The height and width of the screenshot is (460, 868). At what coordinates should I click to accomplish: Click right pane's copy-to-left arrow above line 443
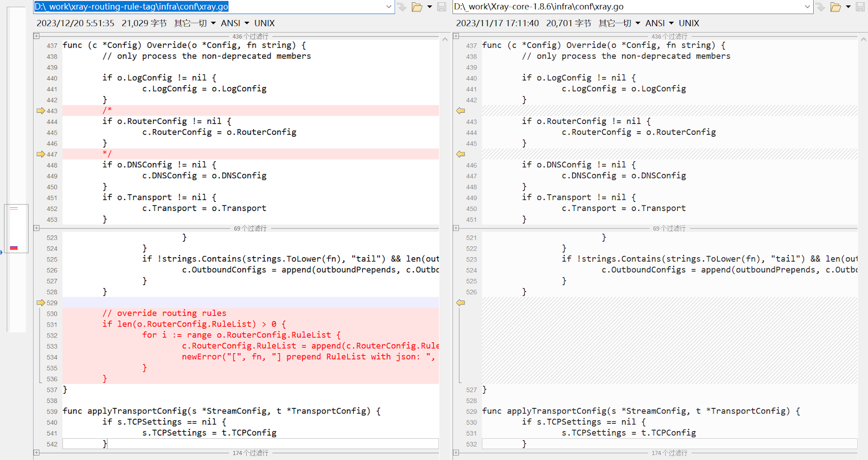pos(461,111)
